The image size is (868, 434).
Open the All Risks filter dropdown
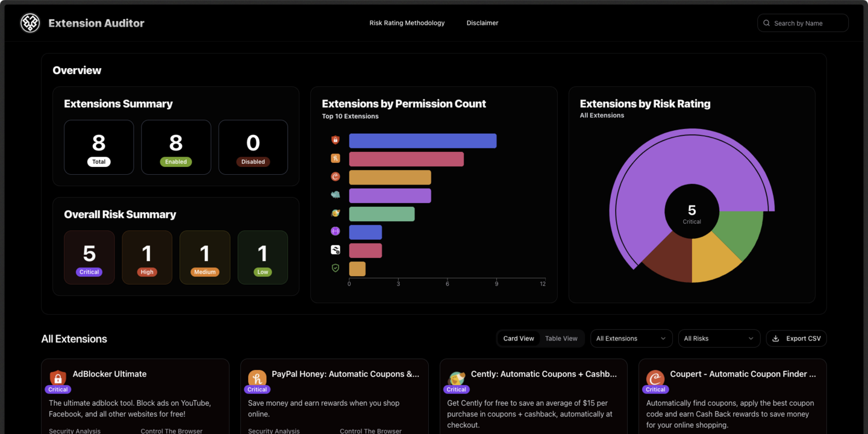[x=719, y=338]
